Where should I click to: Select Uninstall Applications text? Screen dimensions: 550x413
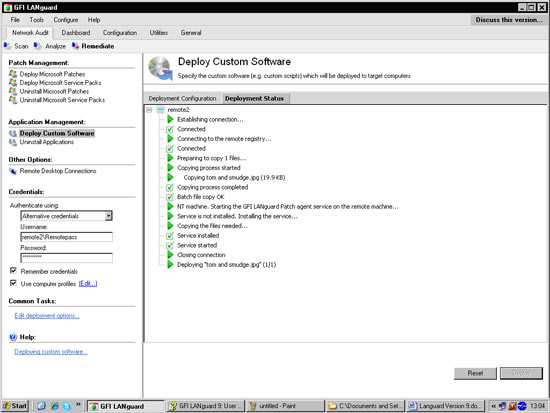47,142
